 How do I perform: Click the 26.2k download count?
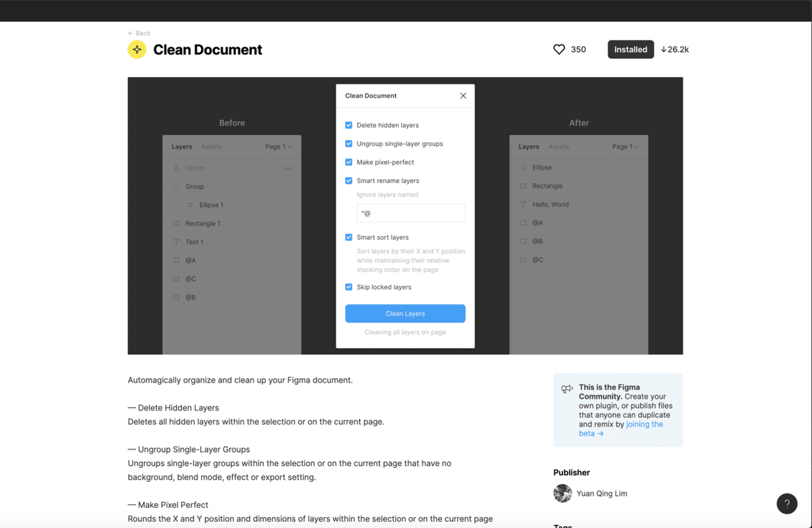click(675, 49)
